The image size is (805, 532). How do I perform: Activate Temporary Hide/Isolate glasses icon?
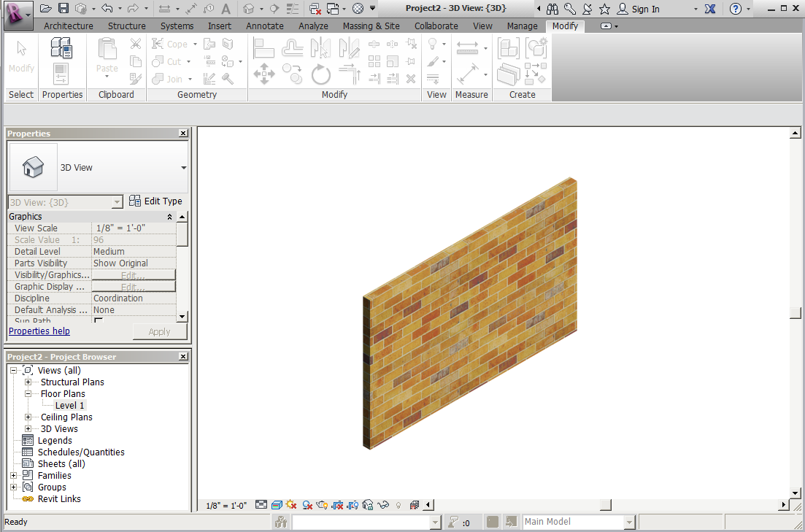(x=382, y=504)
